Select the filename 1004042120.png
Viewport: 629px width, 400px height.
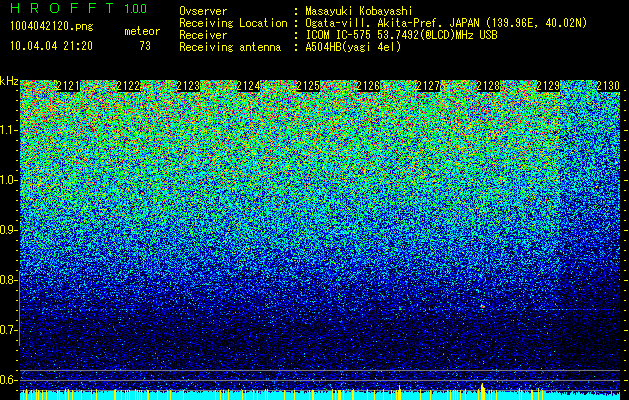[x=52, y=26]
